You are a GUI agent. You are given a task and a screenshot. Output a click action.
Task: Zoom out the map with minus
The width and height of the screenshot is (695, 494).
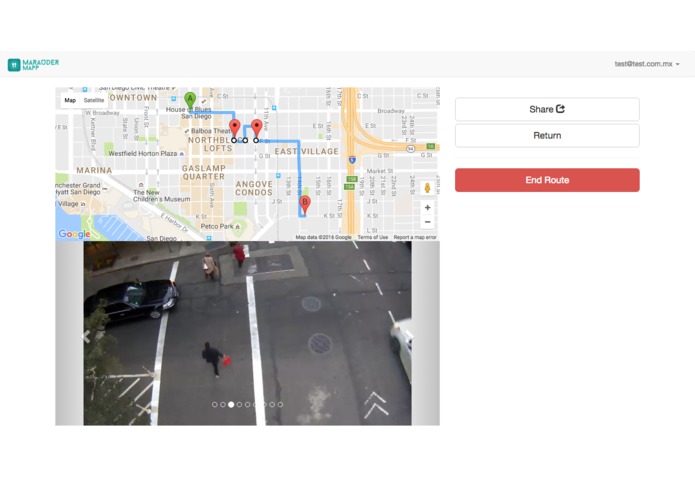[427, 222]
